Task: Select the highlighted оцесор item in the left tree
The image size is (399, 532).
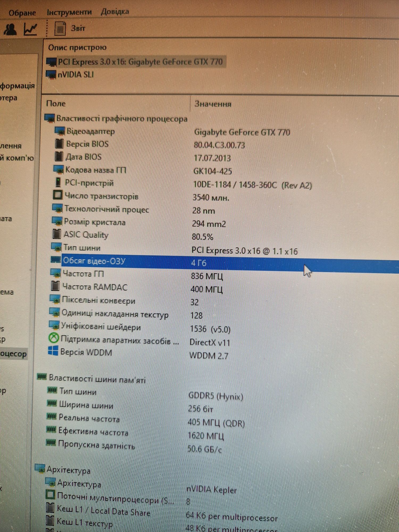Action: 14,354
